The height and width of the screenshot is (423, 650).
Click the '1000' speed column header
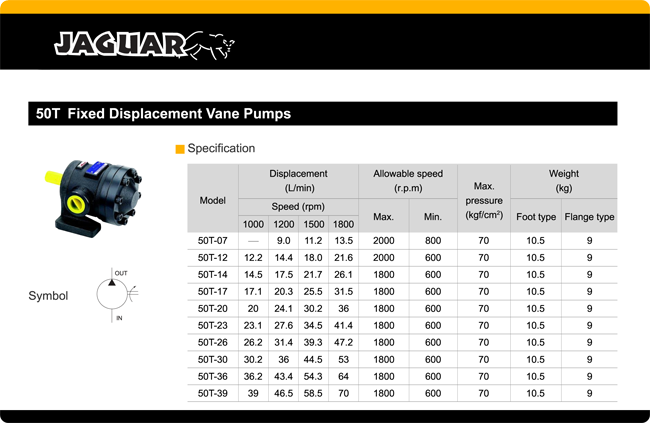click(x=253, y=224)
